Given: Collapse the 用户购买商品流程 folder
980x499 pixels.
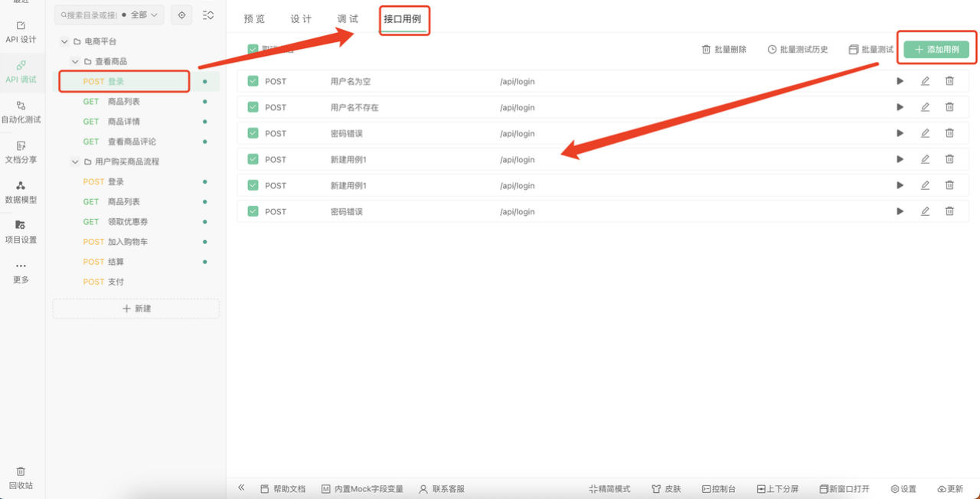Looking at the screenshot, I should tap(75, 161).
